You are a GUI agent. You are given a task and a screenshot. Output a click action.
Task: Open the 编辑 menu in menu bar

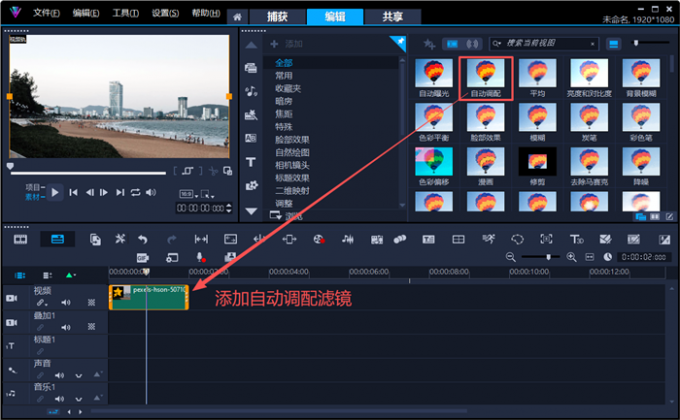pyautogui.click(x=85, y=13)
